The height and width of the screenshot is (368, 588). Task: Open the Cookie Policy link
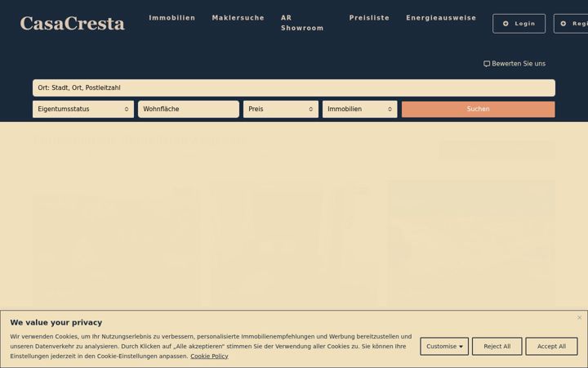click(x=209, y=356)
